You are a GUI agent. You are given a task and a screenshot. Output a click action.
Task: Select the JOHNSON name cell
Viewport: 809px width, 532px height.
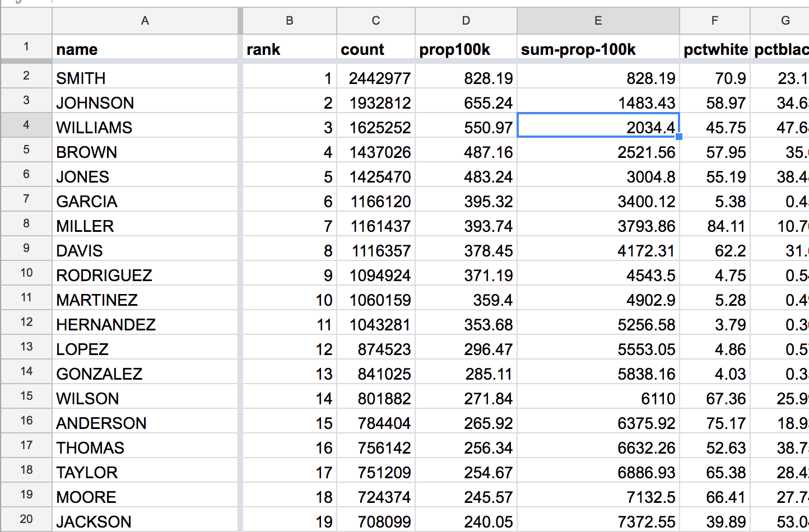[x=145, y=101]
